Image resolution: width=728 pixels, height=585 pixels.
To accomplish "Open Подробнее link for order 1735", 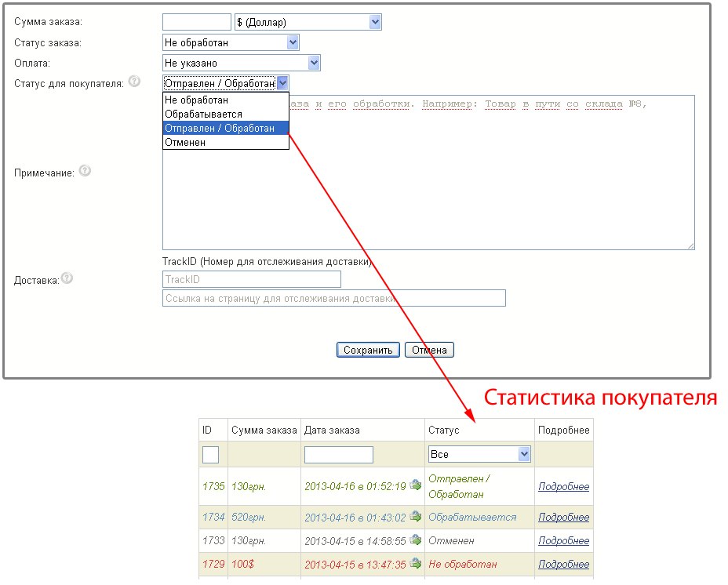I will tap(563, 486).
